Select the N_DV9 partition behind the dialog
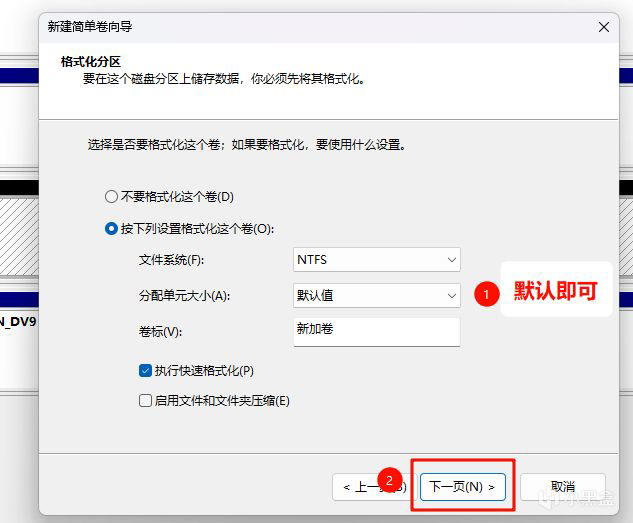The height and width of the screenshot is (523, 633). (x=18, y=322)
